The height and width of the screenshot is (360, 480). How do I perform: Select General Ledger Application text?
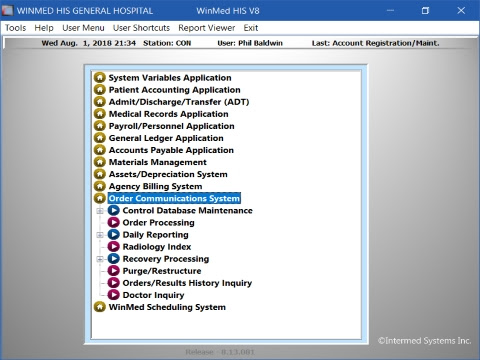click(166, 138)
